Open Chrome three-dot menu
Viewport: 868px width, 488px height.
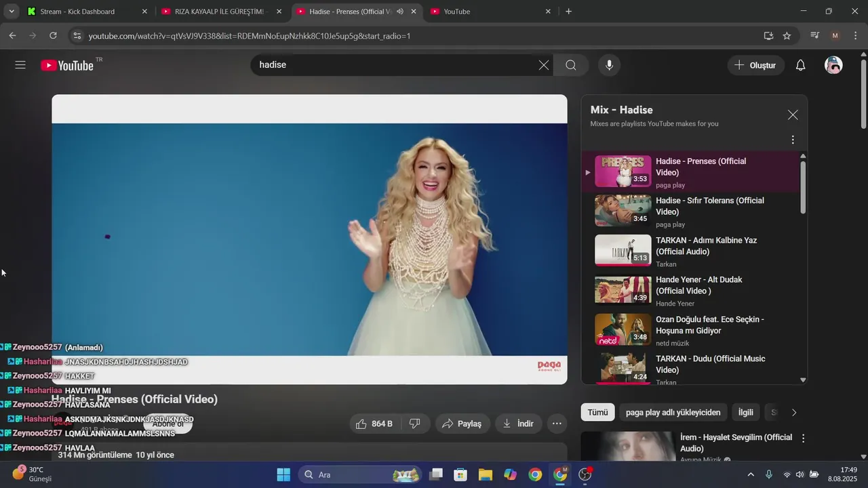(854, 36)
